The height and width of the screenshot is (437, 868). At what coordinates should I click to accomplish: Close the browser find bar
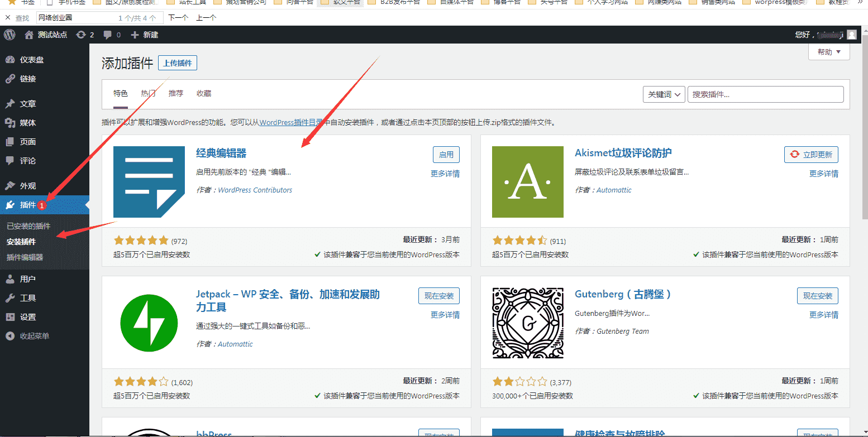tap(7, 18)
